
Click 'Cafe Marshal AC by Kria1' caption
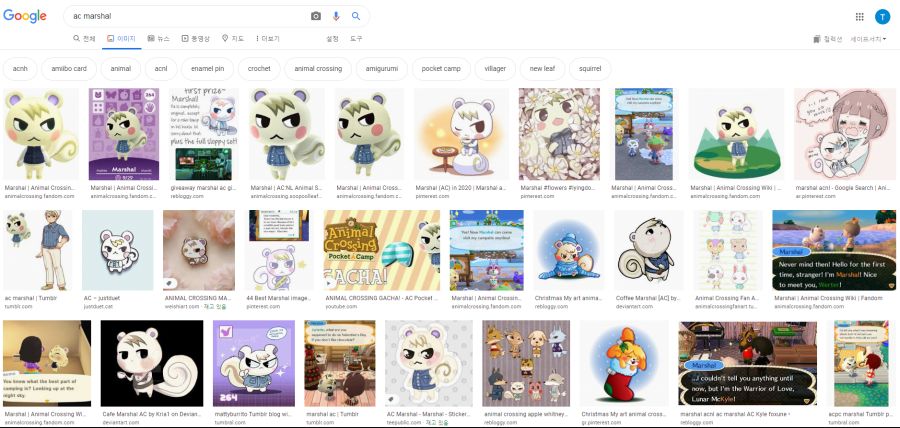151,414
